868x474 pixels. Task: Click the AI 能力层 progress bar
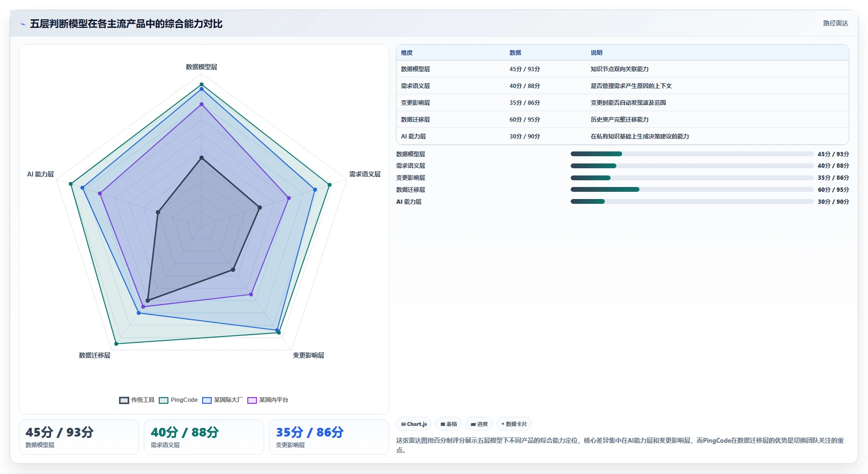[692, 201]
